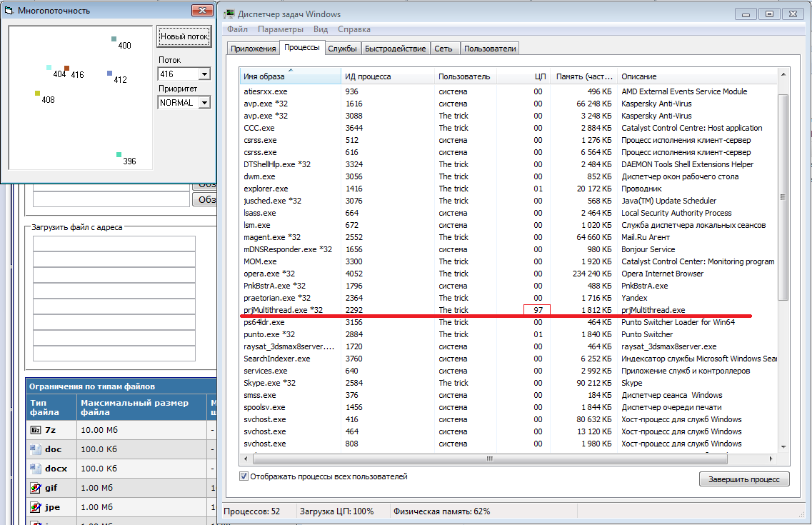Click the Завершить процесс button
This screenshot has height=525, width=812.
click(x=744, y=479)
